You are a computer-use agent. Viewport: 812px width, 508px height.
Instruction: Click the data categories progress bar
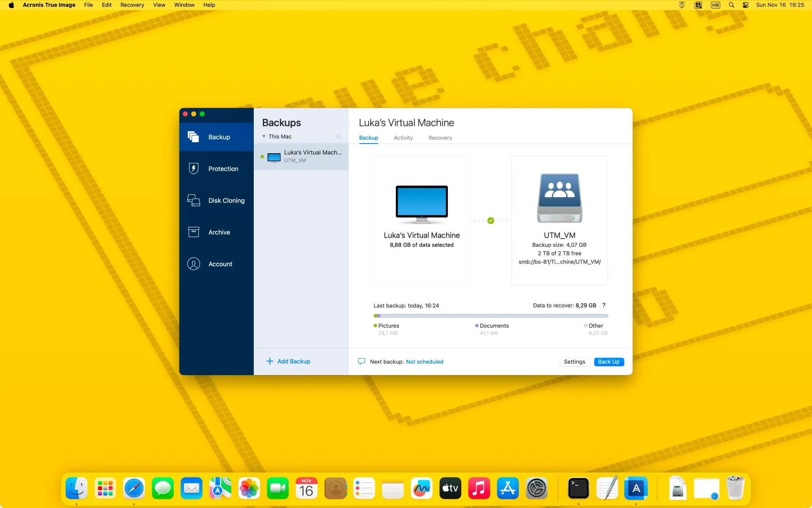click(x=490, y=316)
